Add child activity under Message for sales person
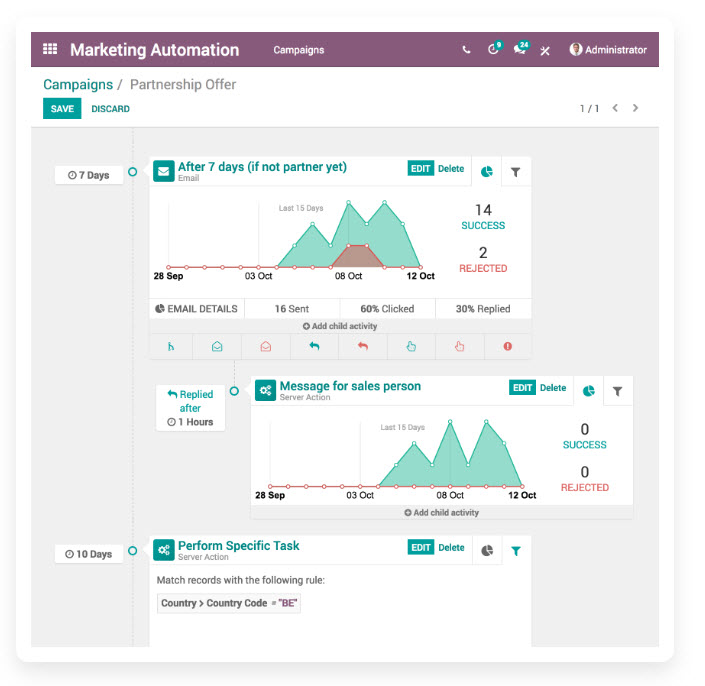This screenshot has width=705, height=686. [x=441, y=512]
